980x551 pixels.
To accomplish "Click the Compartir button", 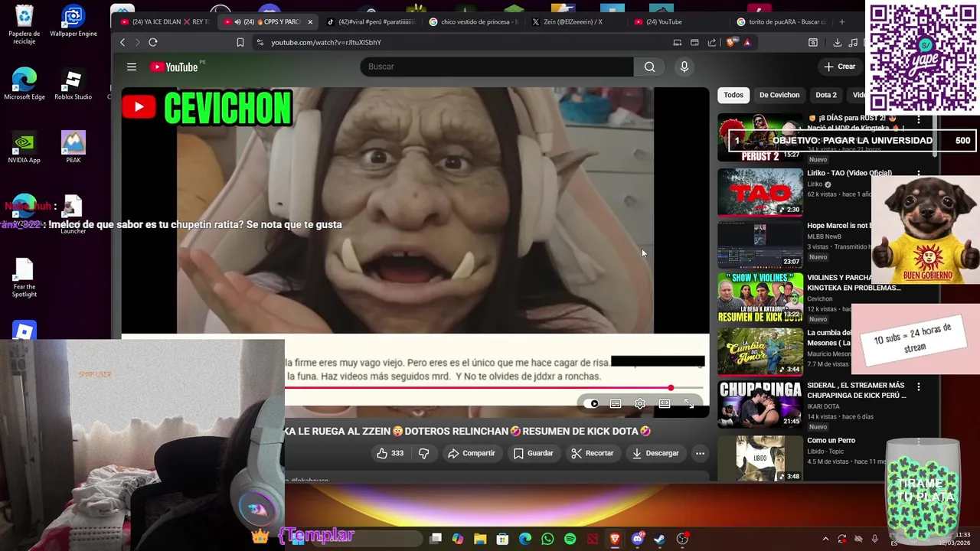I will click(x=472, y=453).
